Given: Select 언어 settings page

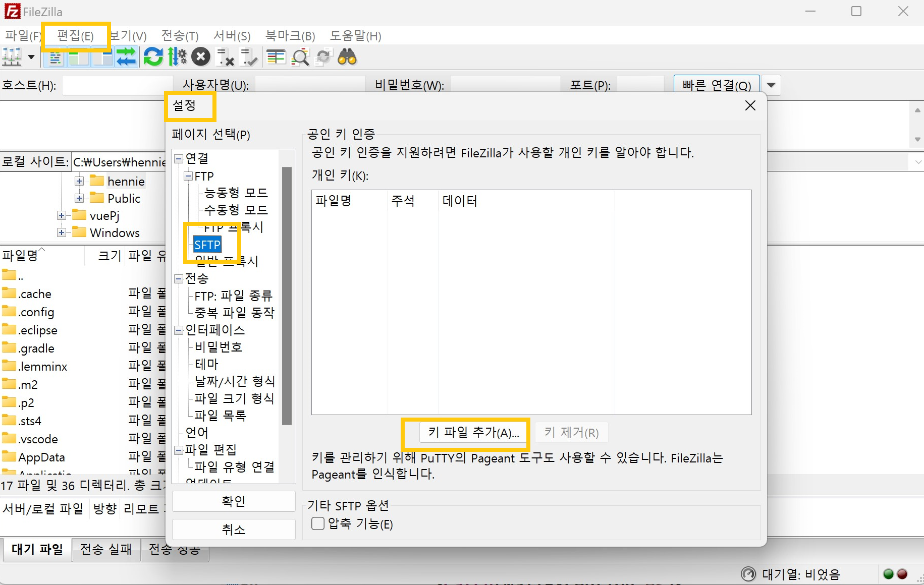Looking at the screenshot, I should pos(197,433).
